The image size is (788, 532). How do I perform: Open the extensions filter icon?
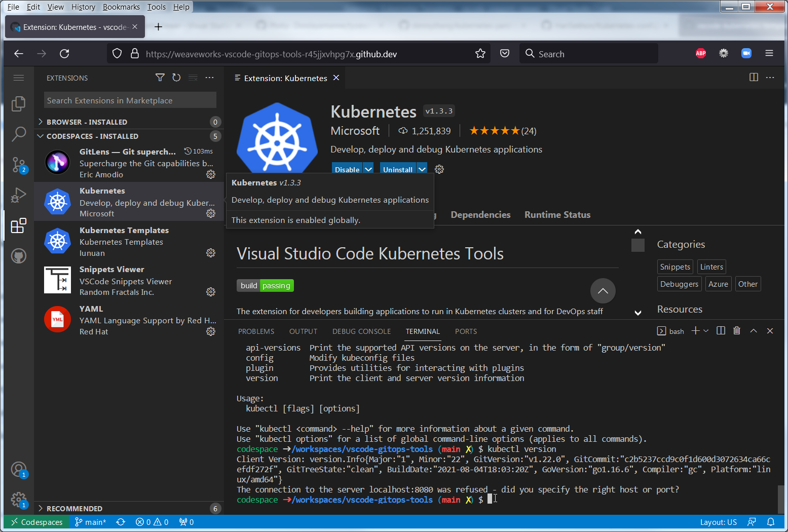pos(160,78)
